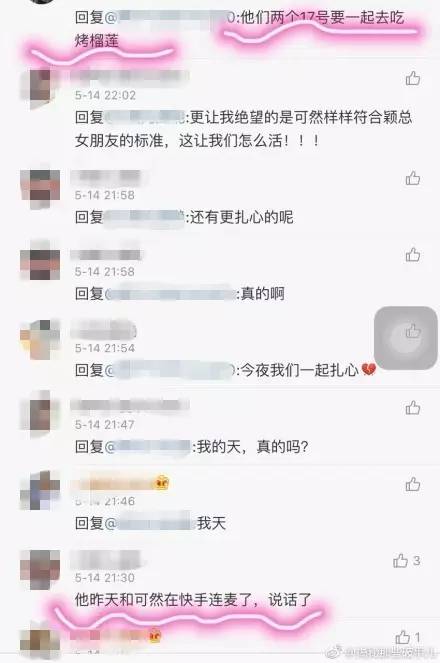Like the 21:46 comment 我天

(413, 484)
